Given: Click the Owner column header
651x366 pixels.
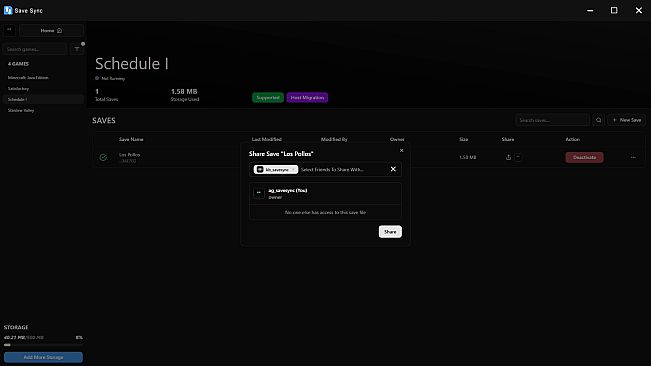Looking at the screenshot, I should click(x=397, y=139).
